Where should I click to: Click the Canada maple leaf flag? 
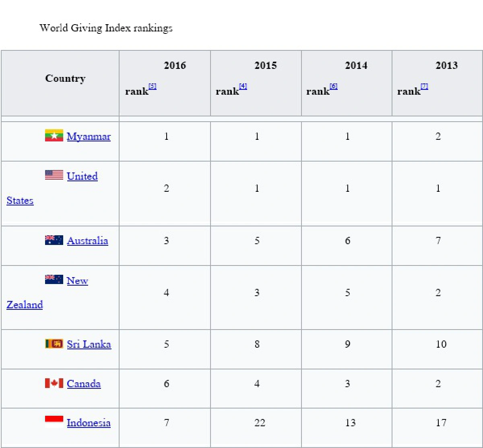[54, 383]
